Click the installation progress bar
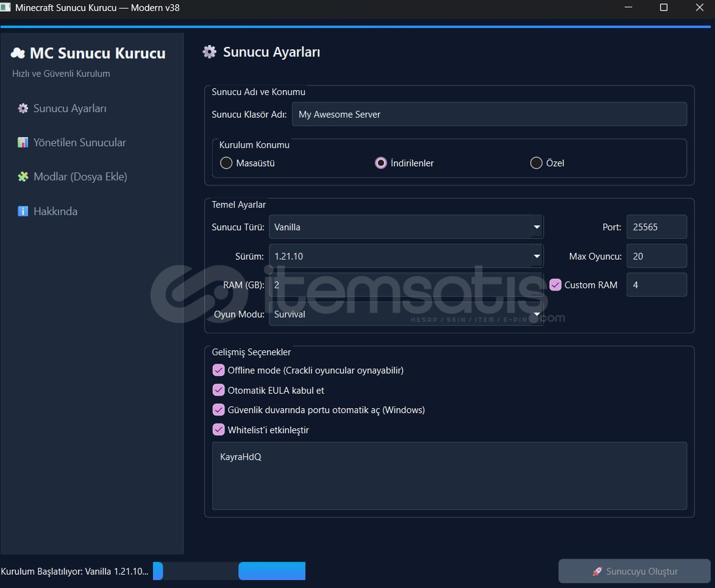715x588 pixels. [229, 571]
